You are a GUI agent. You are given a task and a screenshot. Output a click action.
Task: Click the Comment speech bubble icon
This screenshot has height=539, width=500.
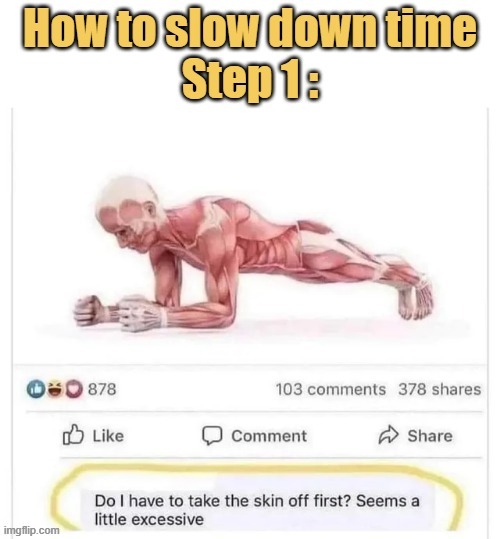coord(212,436)
